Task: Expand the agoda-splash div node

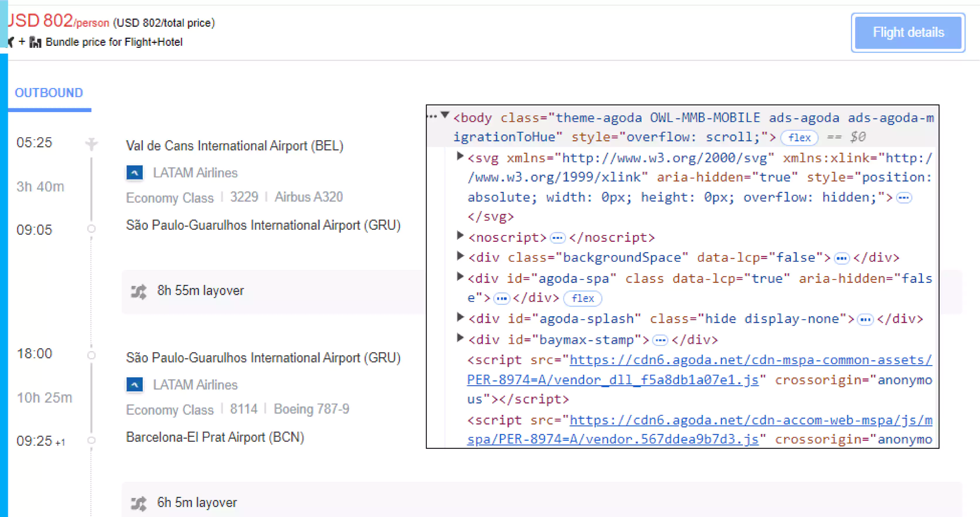Action: [x=460, y=317]
